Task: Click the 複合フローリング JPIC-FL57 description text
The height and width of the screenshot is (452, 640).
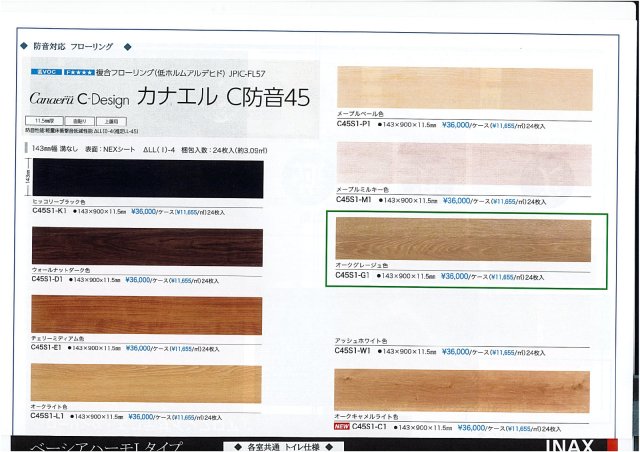Action: click(181, 73)
